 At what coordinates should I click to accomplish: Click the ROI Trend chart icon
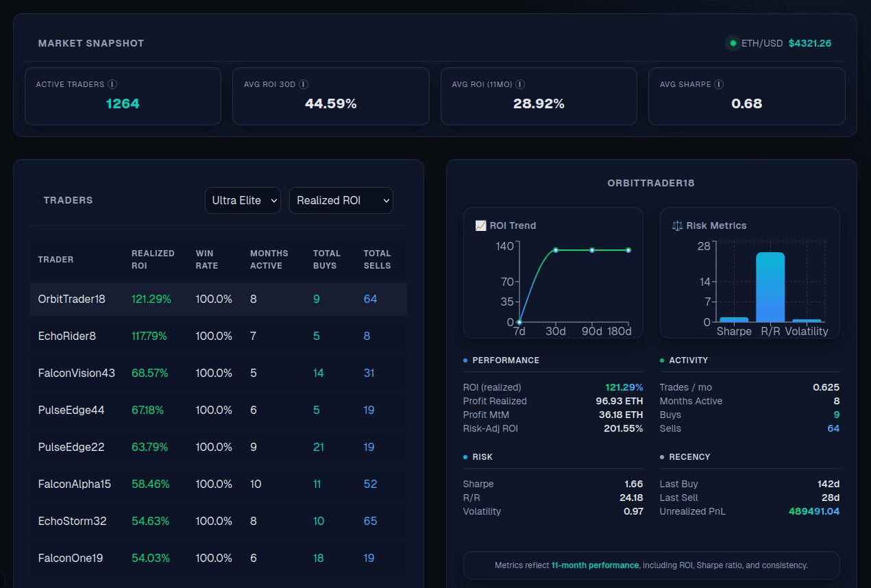[480, 225]
